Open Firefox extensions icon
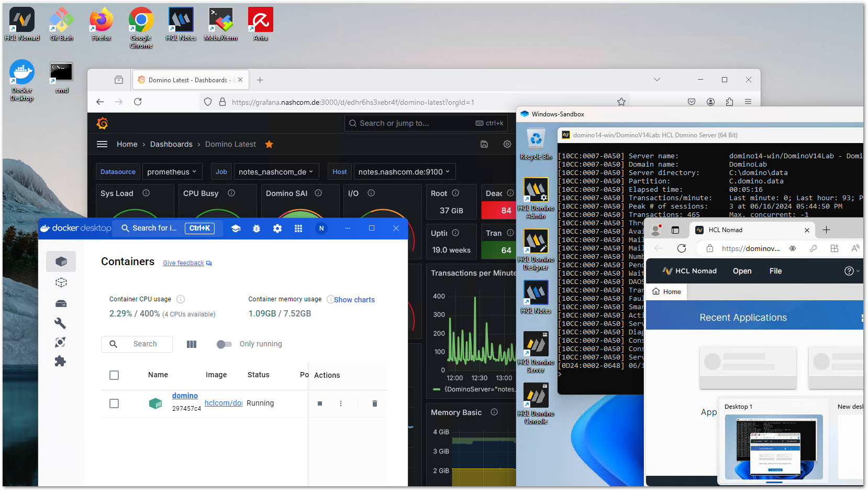 729,102
